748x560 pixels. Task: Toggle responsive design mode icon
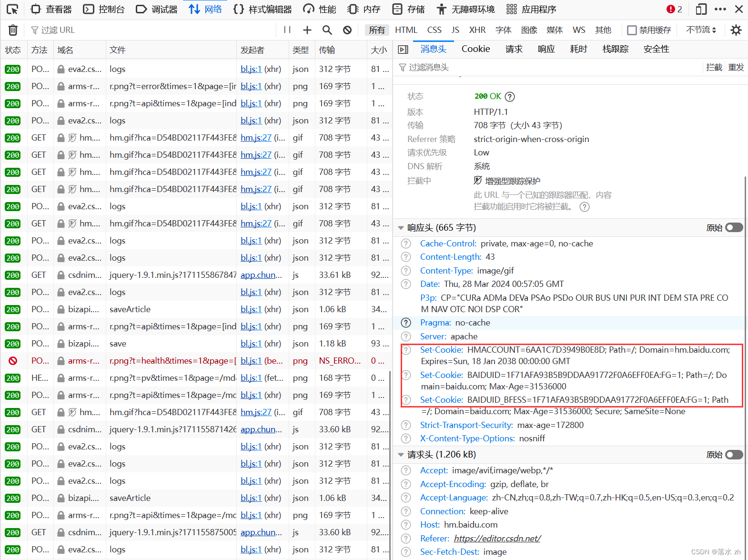701,9
